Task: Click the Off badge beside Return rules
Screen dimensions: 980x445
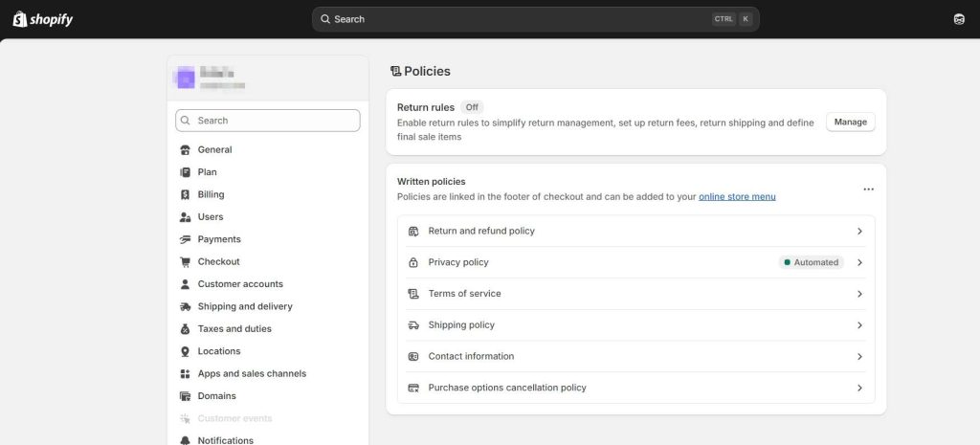Action: (472, 107)
